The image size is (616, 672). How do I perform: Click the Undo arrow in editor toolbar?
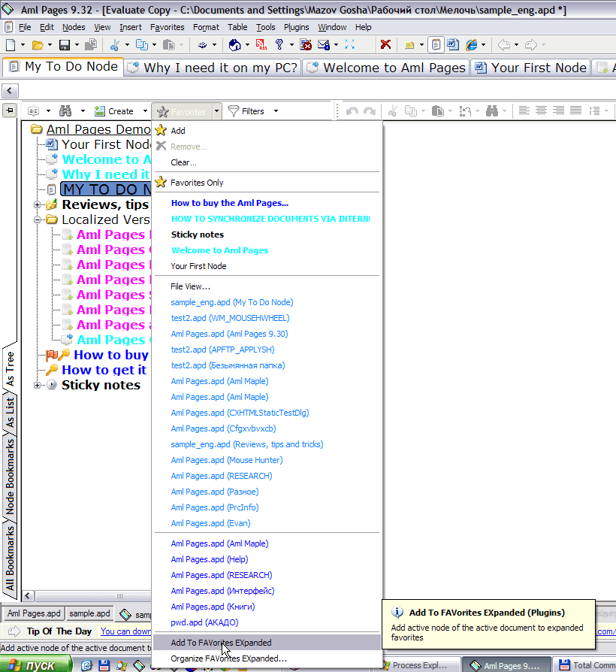(352, 111)
